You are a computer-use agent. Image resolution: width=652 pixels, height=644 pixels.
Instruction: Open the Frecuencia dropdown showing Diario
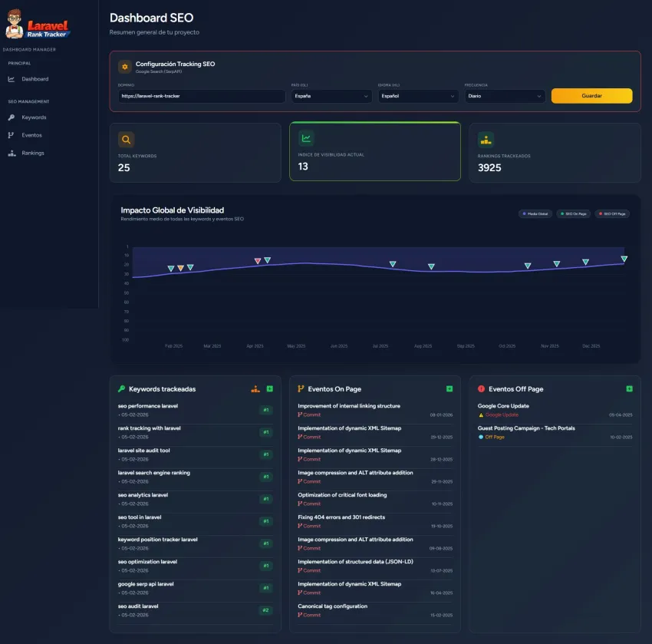504,97
